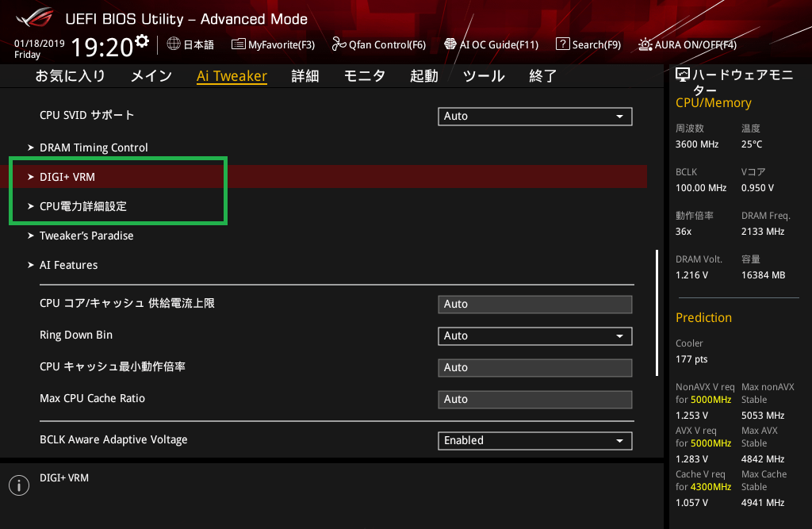Open Search(F9)
Screen dimensions: 812x529
(588, 44)
